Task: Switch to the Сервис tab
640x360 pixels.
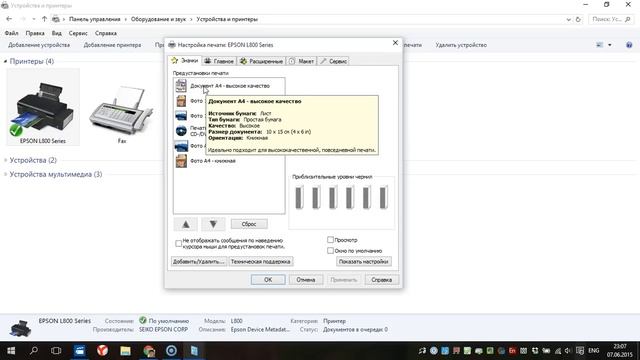Action: (333, 61)
